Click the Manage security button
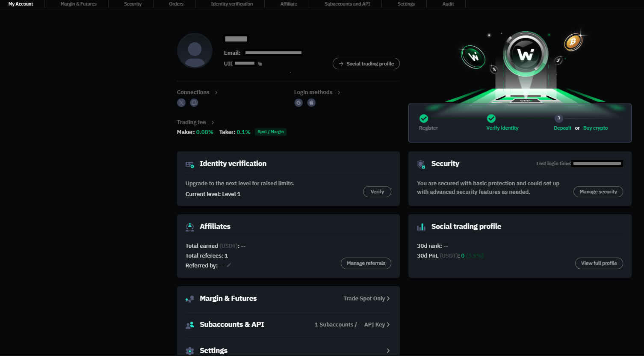The height and width of the screenshot is (356, 644). tap(598, 192)
